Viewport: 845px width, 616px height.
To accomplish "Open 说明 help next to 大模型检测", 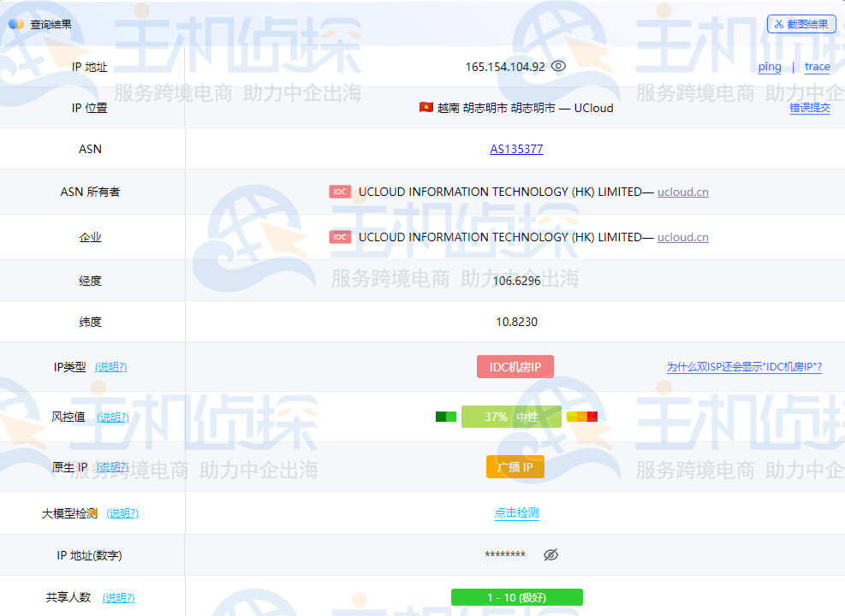I will click(x=122, y=513).
